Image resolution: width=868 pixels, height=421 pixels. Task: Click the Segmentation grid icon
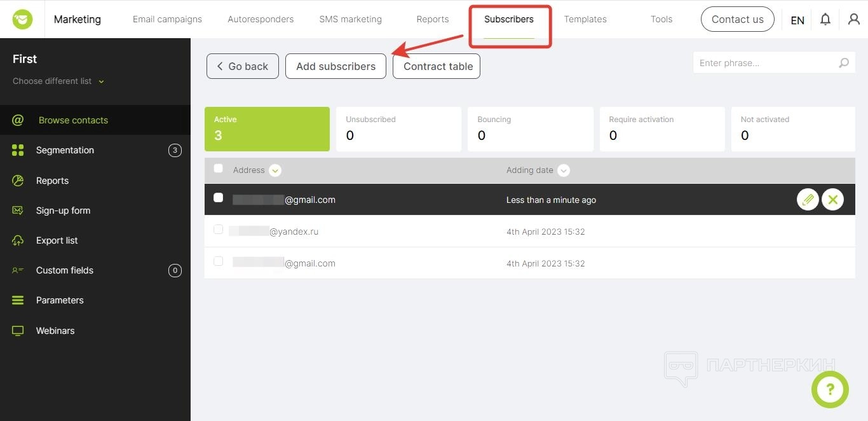pos(18,150)
